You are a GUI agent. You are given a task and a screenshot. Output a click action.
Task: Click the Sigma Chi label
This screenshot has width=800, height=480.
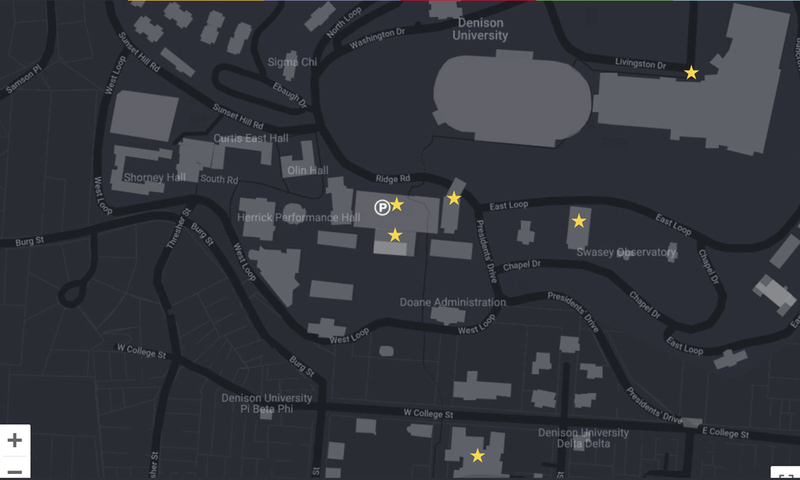[292, 62]
